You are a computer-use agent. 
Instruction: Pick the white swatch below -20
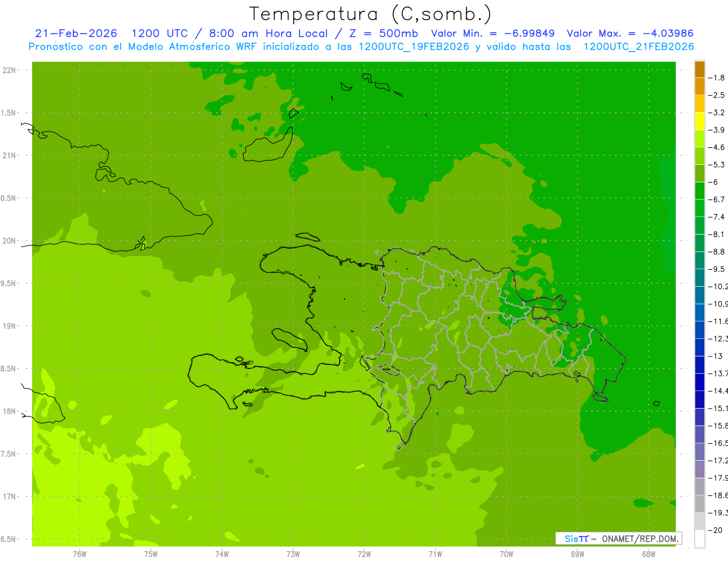pos(700,539)
